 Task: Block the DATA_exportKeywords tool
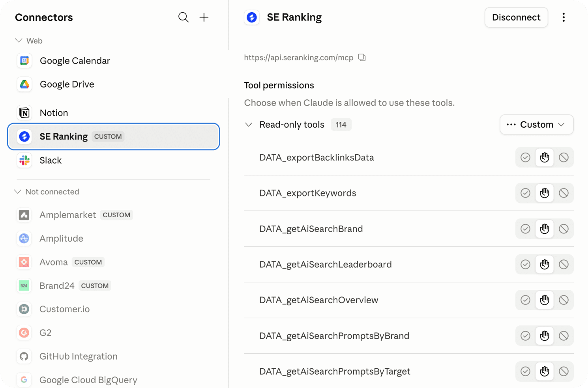click(x=564, y=193)
